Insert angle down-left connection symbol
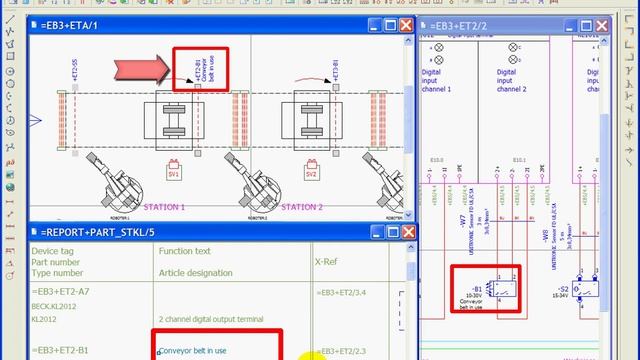The width and height of the screenshot is (640, 360). [629, 31]
